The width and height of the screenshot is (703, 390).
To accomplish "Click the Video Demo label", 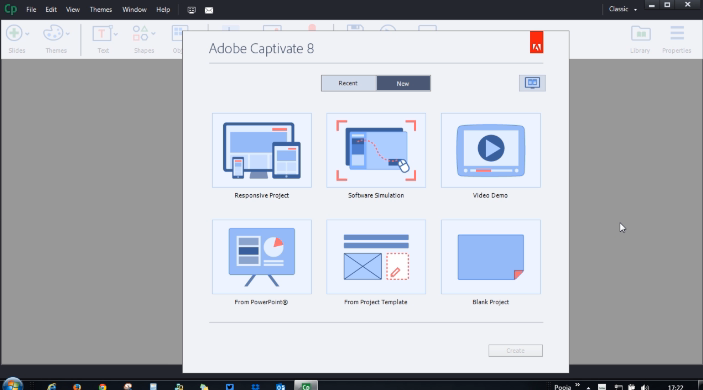I will (x=490, y=195).
